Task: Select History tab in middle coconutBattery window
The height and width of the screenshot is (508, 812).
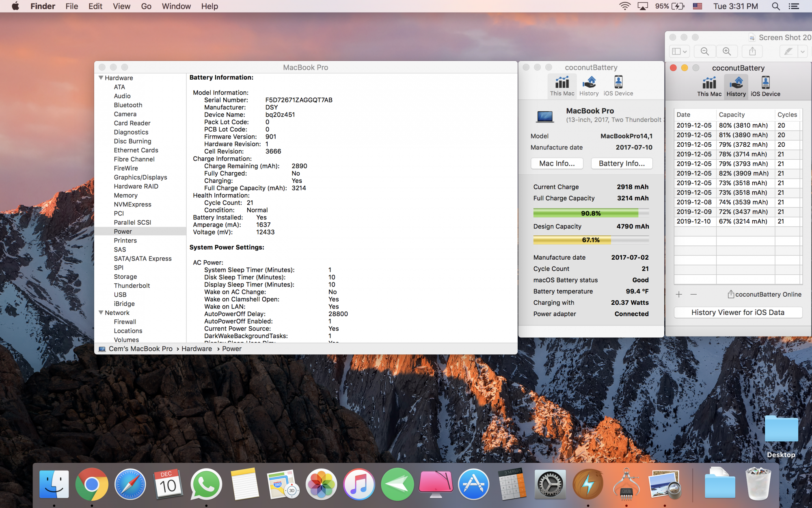Action: pyautogui.click(x=589, y=86)
